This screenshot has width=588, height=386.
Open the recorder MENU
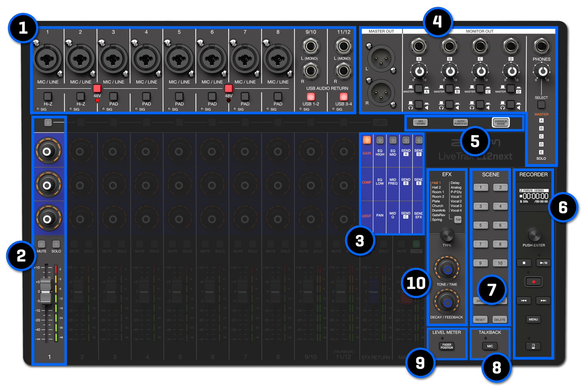[533, 319]
